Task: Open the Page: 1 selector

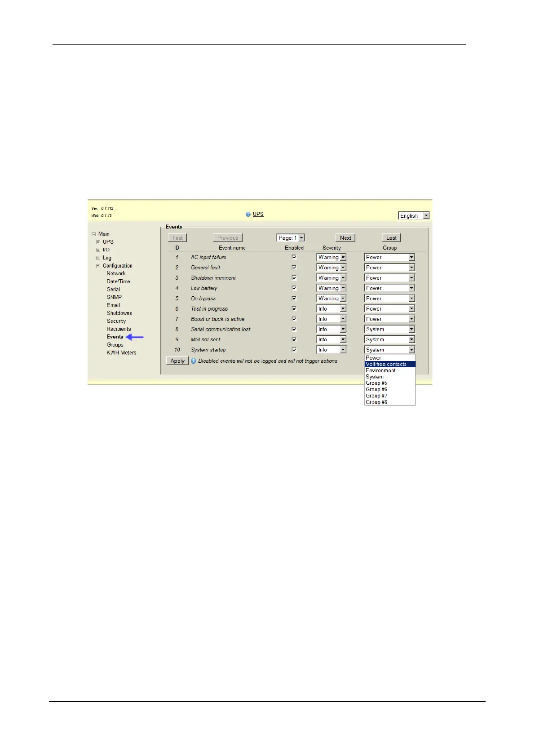Action: (x=291, y=238)
